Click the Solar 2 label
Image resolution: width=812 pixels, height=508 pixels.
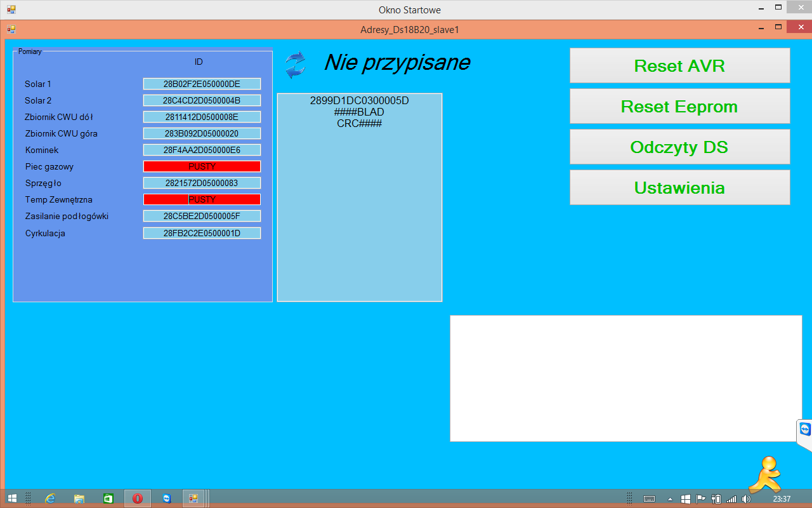tap(38, 100)
